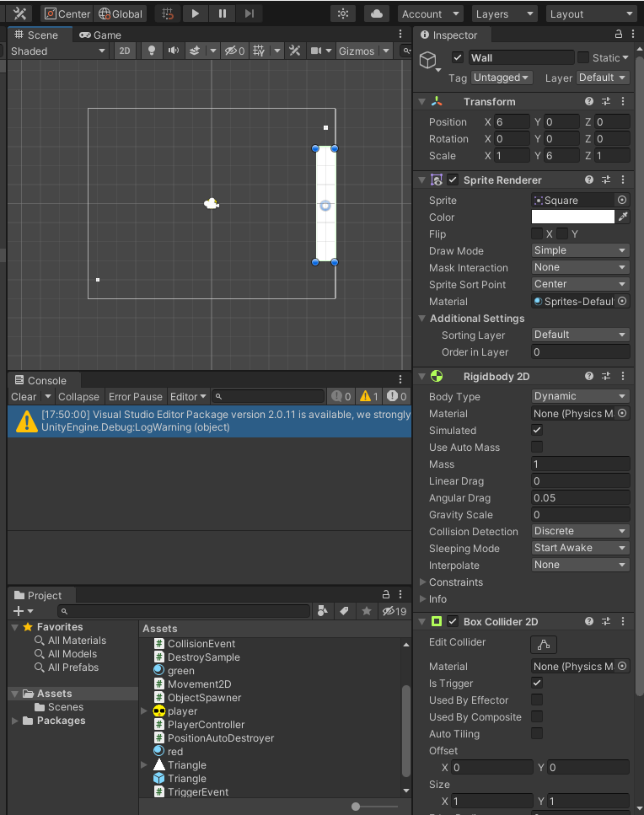The width and height of the screenshot is (644, 815).
Task: Toggle the error messages filter in Console
Action: 396,397
